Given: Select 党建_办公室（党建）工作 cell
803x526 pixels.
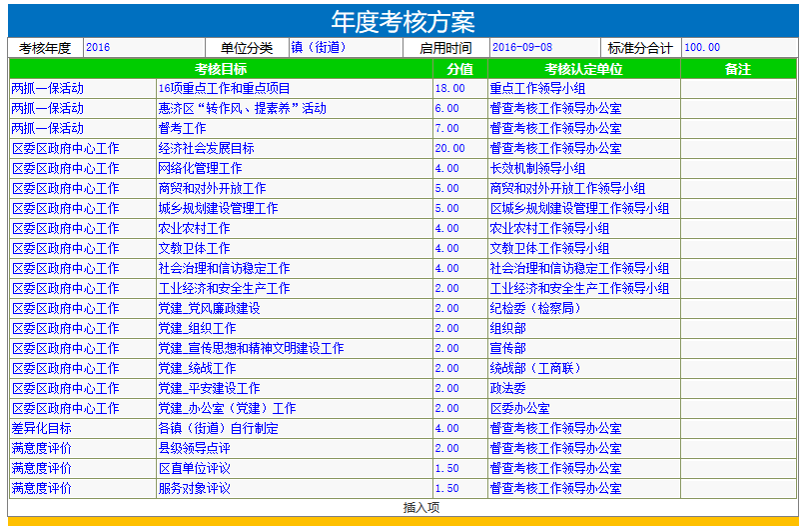Looking at the screenshot, I should click(x=294, y=408).
